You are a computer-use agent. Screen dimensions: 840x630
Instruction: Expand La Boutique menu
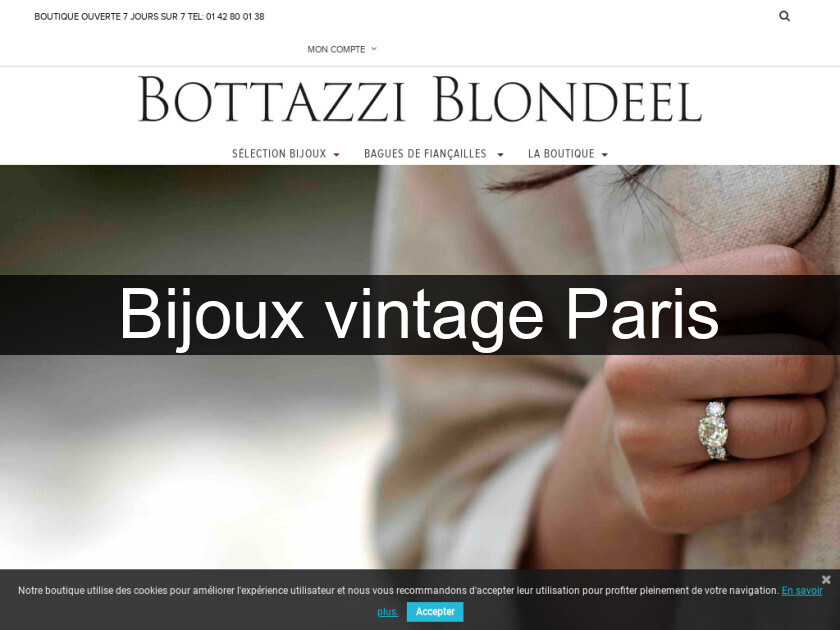(561, 154)
